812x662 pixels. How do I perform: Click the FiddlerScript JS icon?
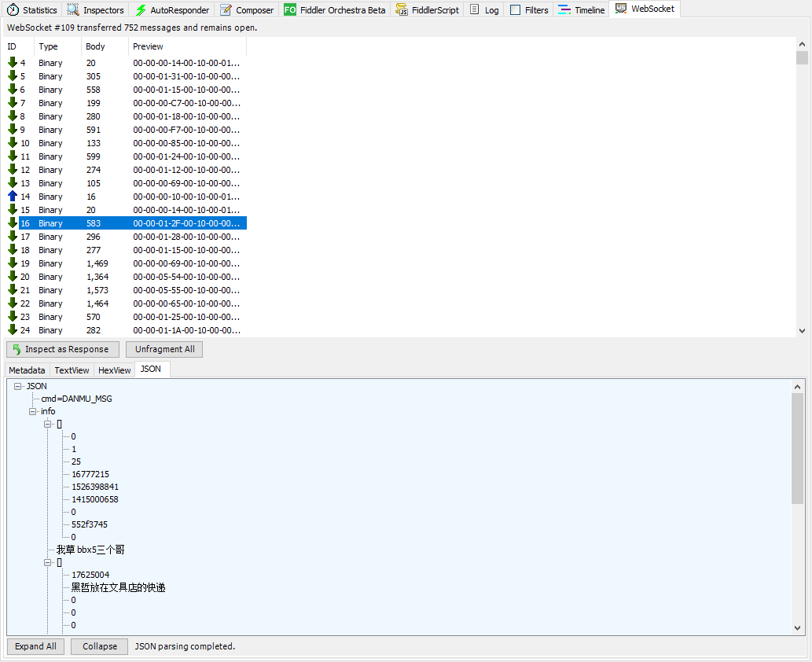coord(402,10)
